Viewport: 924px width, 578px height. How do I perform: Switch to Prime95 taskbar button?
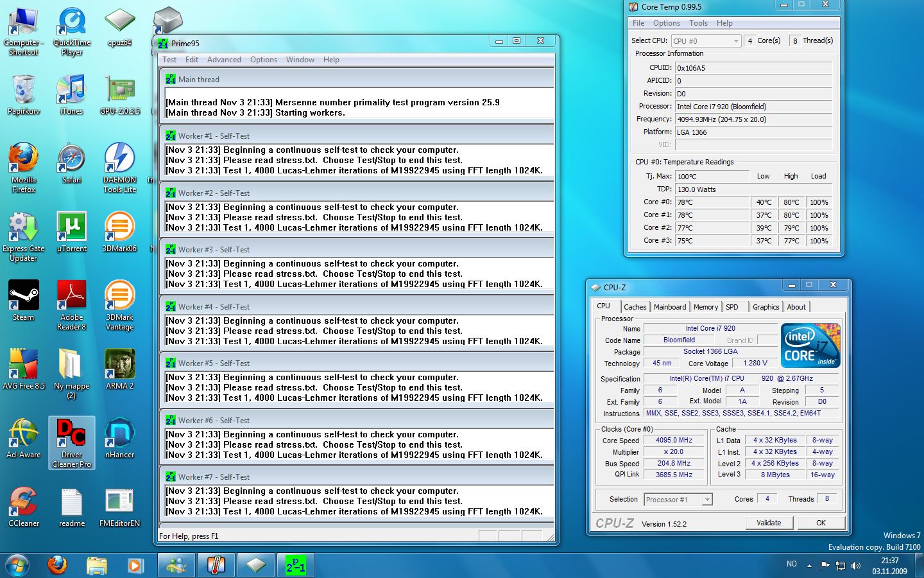tap(295, 565)
